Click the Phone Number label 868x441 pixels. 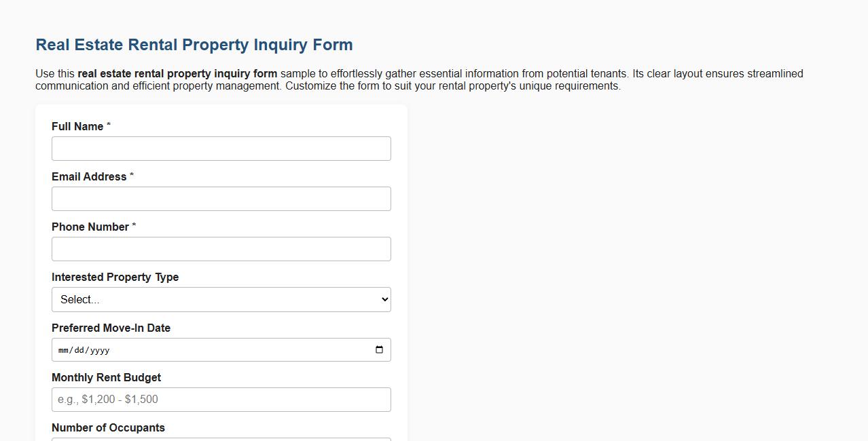89,227
